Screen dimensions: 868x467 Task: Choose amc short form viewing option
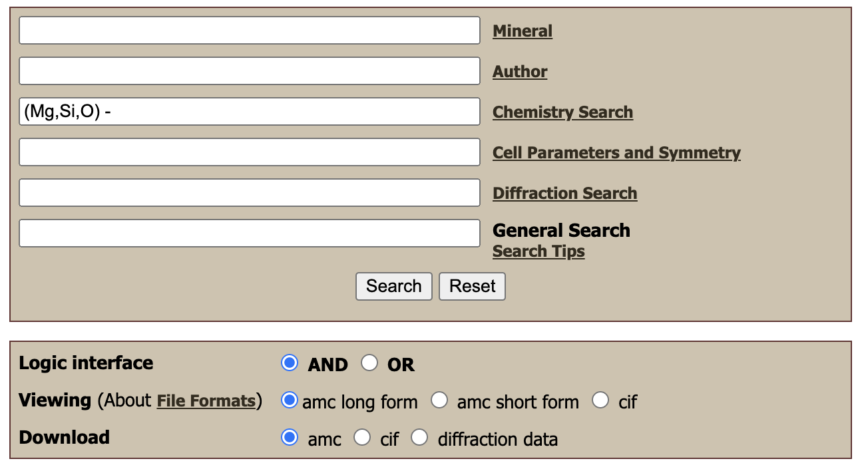coord(439,400)
